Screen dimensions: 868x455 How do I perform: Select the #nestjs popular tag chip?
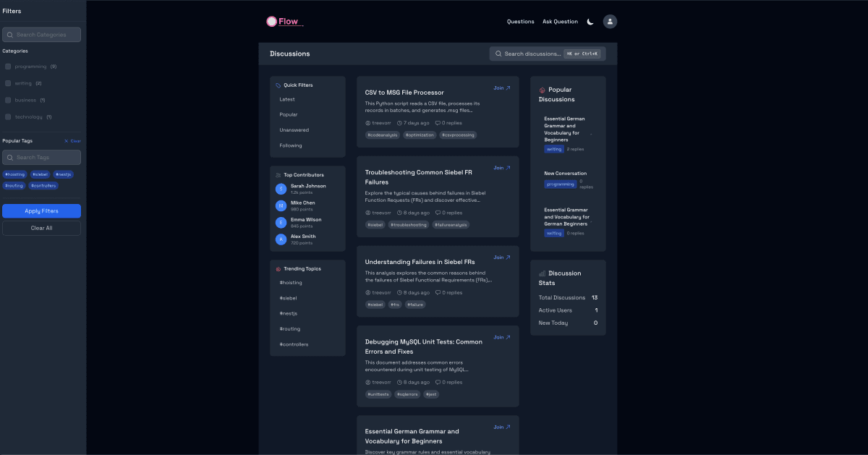tap(63, 174)
